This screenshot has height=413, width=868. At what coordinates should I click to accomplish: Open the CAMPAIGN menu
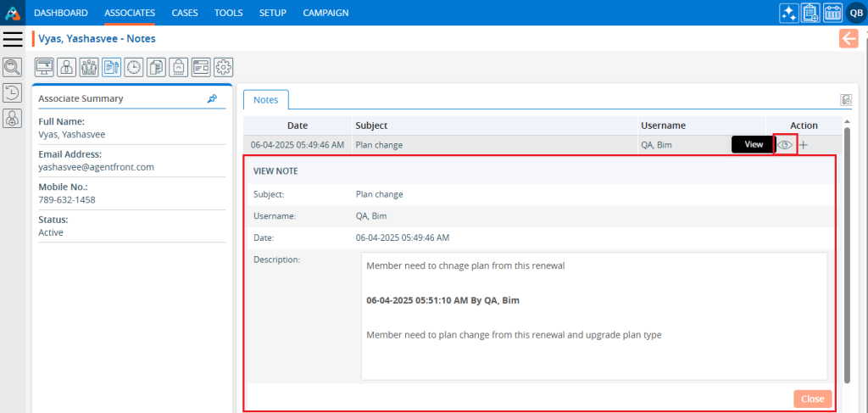point(325,13)
